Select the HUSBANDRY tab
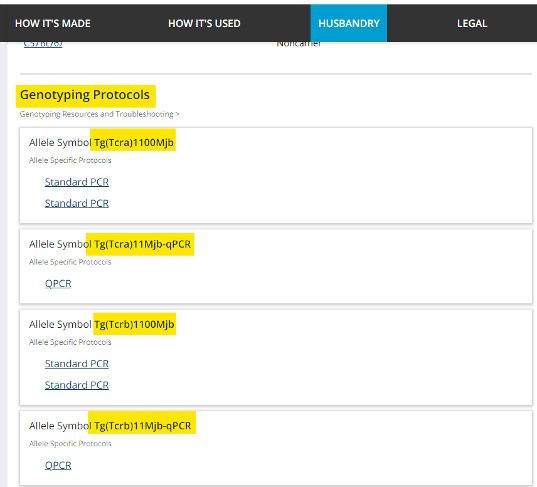 point(349,23)
